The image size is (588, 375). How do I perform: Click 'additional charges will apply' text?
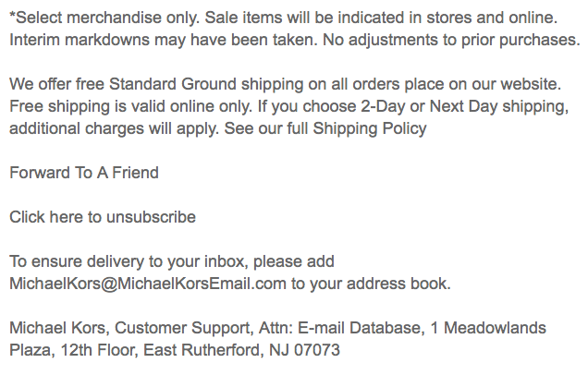click(x=114, y=128)
